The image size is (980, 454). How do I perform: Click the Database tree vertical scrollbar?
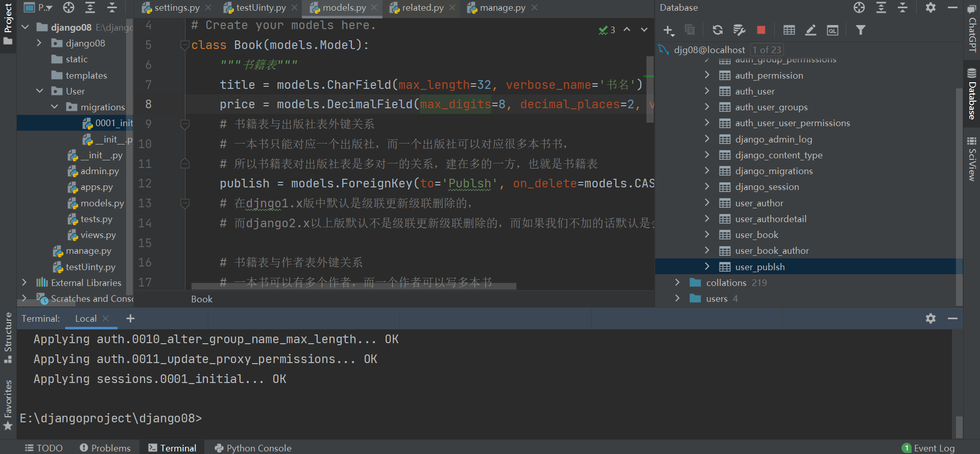[959, 197]
